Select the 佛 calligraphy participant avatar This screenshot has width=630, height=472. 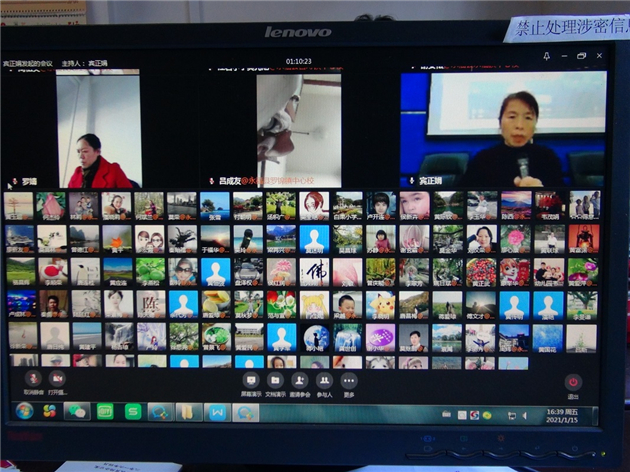pos(314,272)
